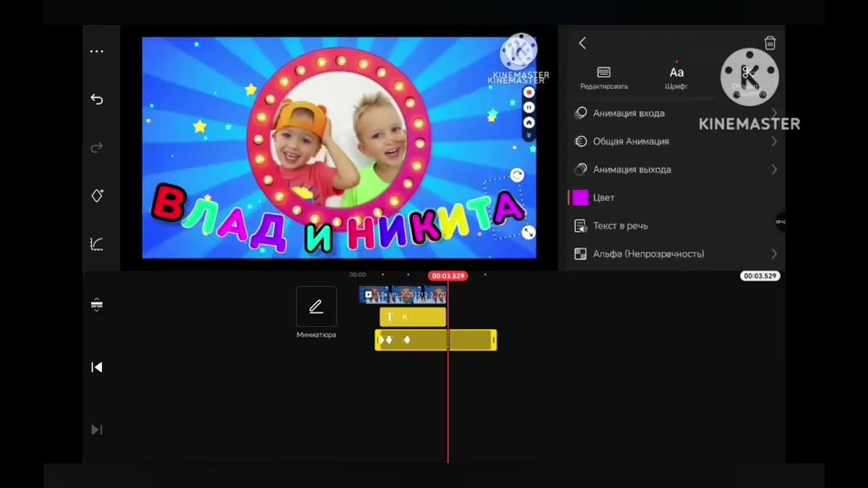The height and width of the screenshot is (488, 868).
Task: Click the right trim handle of selected layer
Action: (x=493, y=340)
